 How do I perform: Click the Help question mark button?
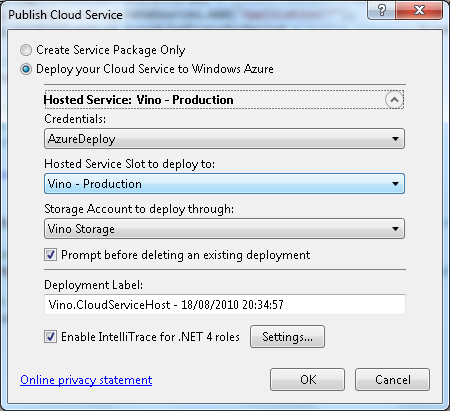[382, 10]
